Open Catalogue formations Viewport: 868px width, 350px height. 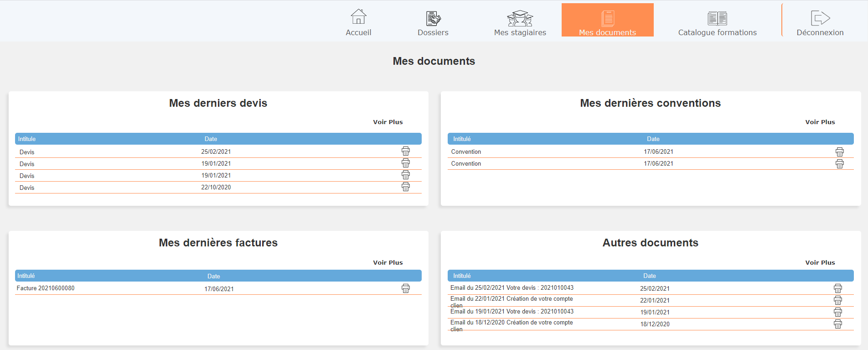[717, 22]
